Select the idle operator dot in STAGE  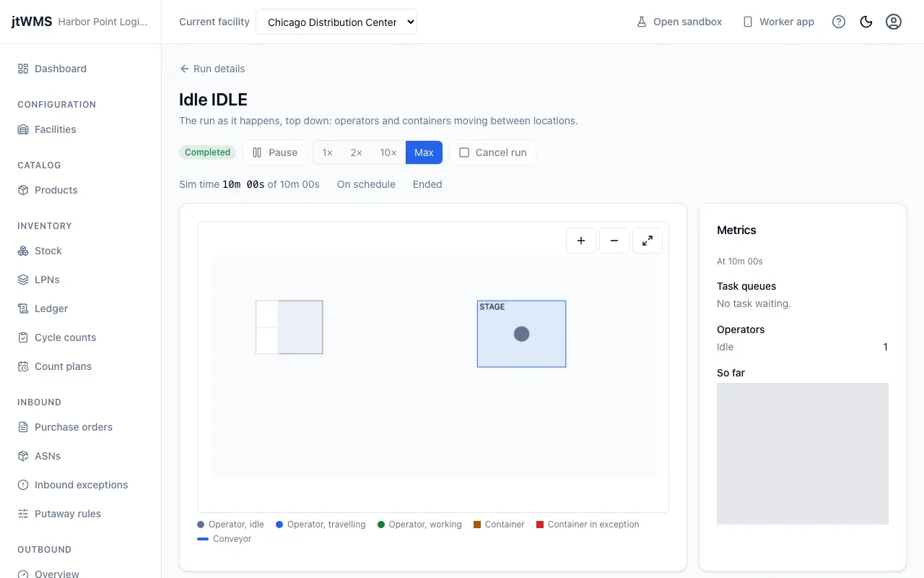(521, 334)
